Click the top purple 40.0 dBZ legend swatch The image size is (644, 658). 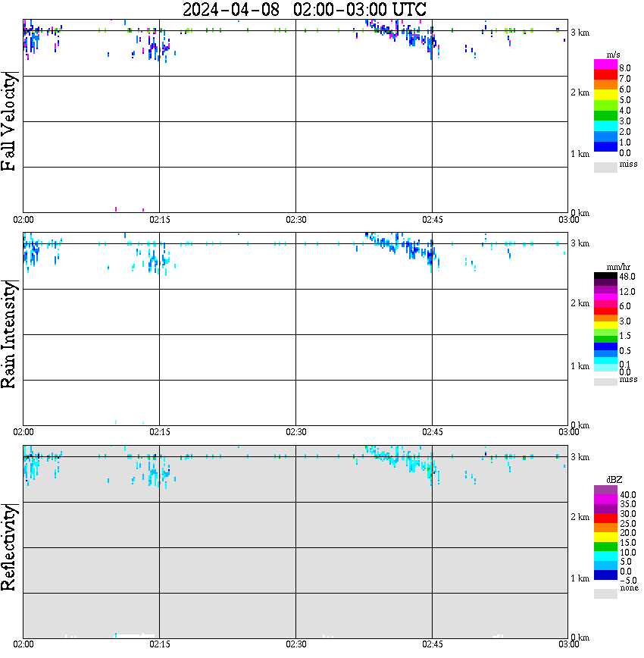605,490
